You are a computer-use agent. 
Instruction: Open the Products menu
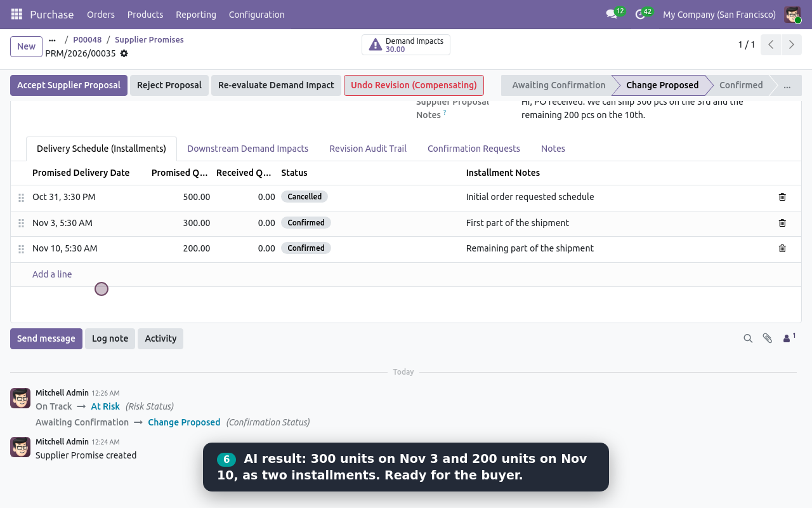click(x=145, y=15)
